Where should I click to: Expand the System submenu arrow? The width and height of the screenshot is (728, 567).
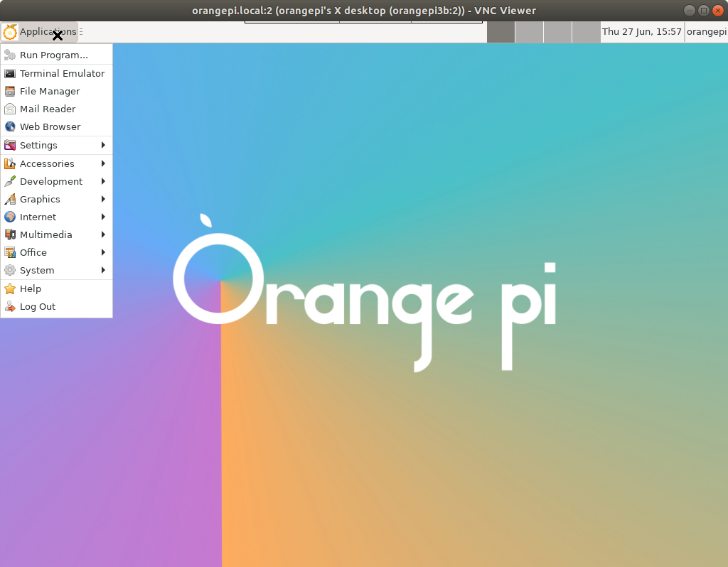[x=103, y=270]
